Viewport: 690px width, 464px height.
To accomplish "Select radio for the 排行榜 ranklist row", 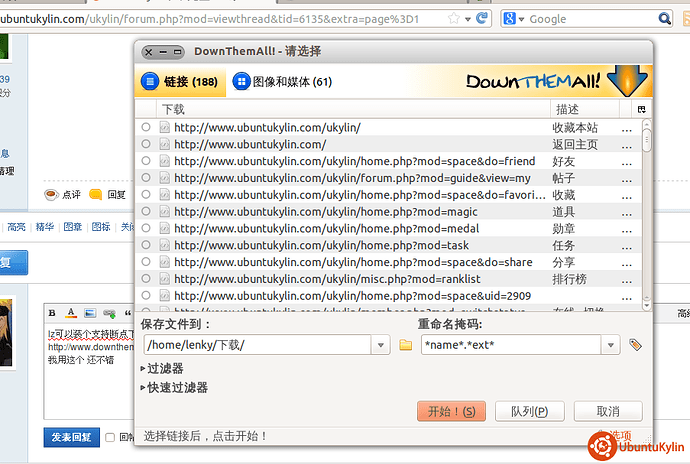I will 146,278.
